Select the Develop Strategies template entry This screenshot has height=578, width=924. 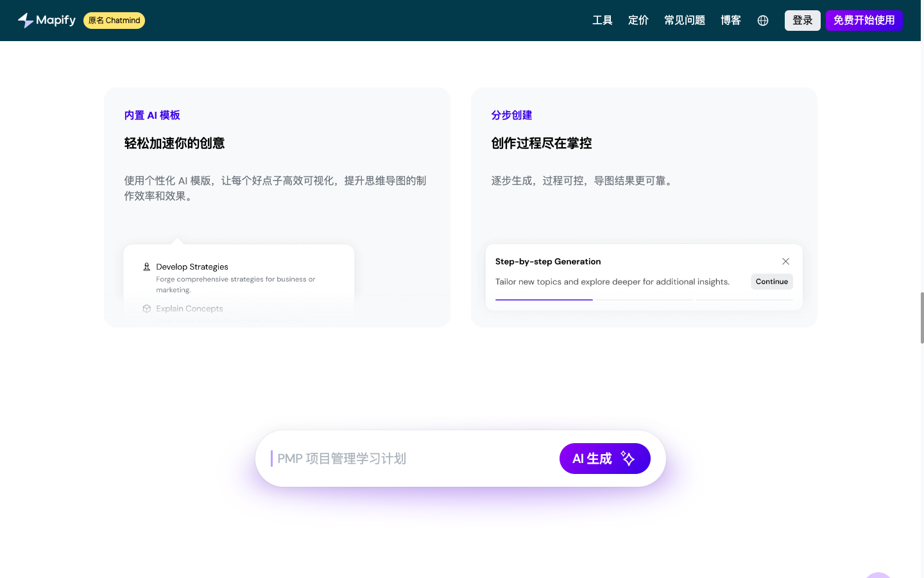pos(193,267)
